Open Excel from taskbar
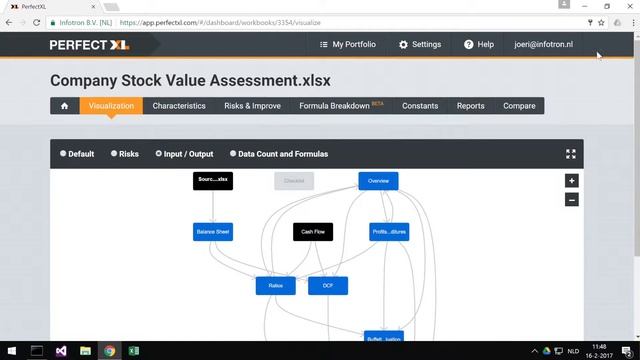The width and height of the screenshot is (640, 360). point(134,351)
